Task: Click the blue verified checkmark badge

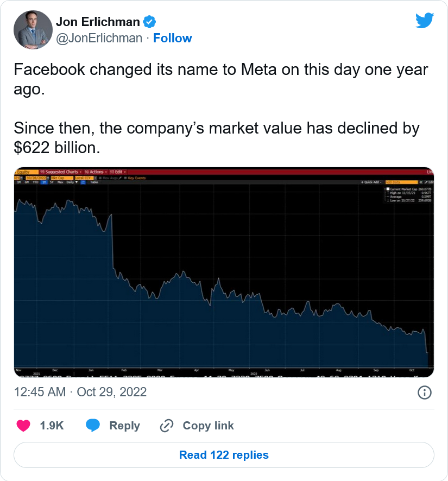Action: click(x=149, y=22)
